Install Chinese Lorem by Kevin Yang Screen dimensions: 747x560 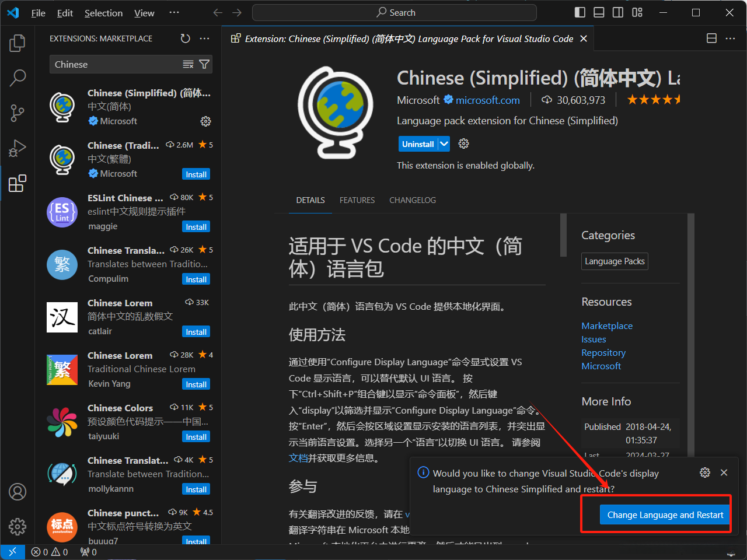point(196,384)
